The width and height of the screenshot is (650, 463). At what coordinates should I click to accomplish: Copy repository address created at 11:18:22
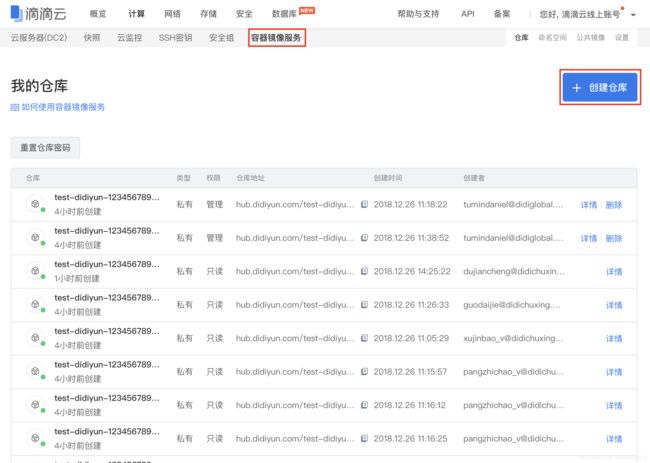pos(364,204)
